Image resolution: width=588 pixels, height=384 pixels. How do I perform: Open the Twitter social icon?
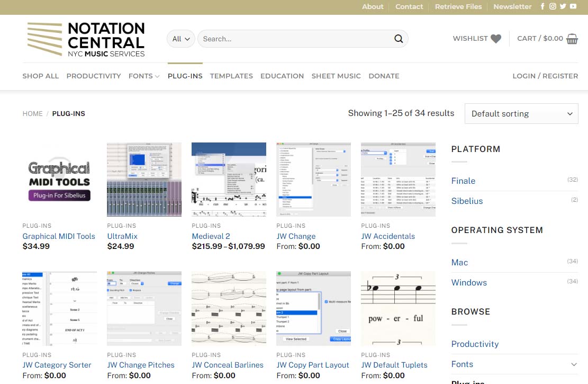pos(563,6)
